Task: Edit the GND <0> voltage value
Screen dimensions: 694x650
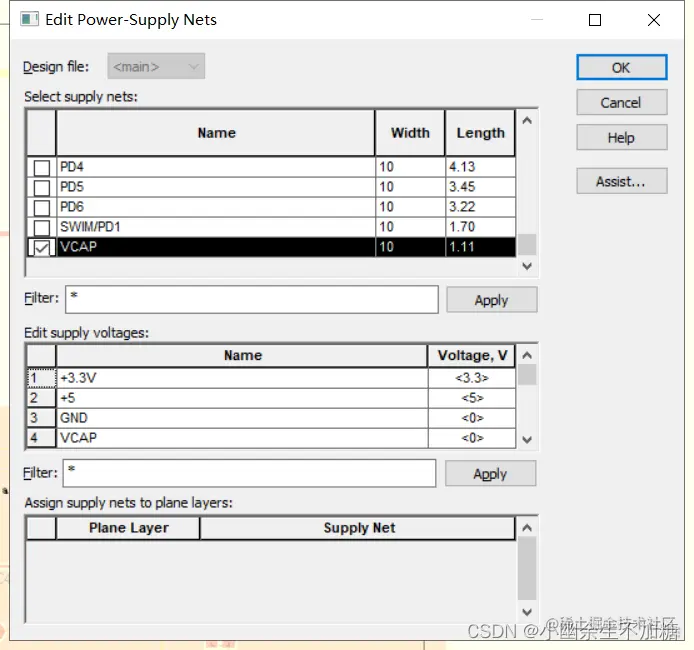Action: (x=472, y=418)
